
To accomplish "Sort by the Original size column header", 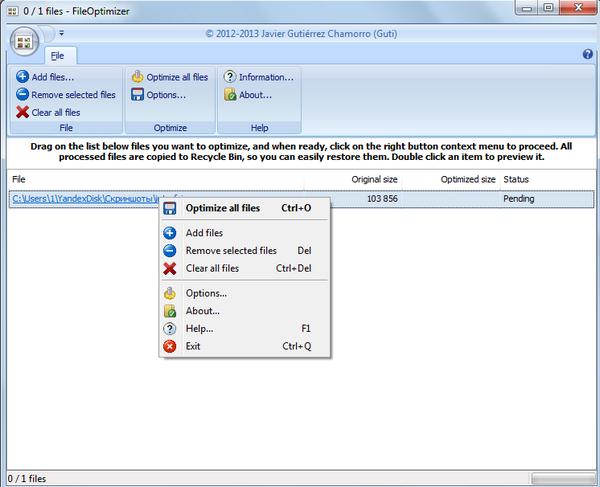I will [353, 179].
